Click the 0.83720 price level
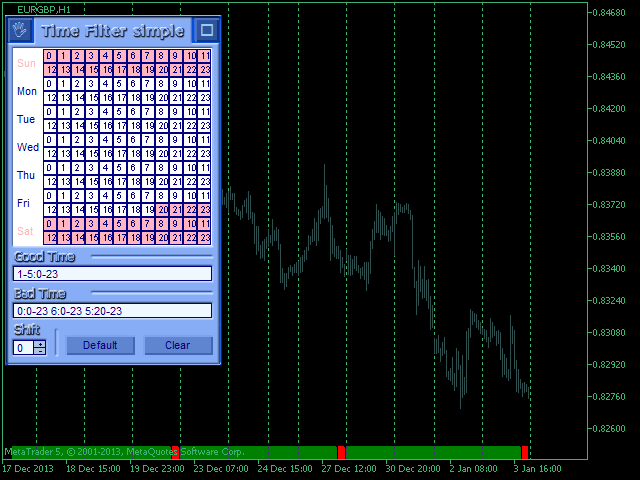The width and height of the screenshot is (640, 480). 609,204
